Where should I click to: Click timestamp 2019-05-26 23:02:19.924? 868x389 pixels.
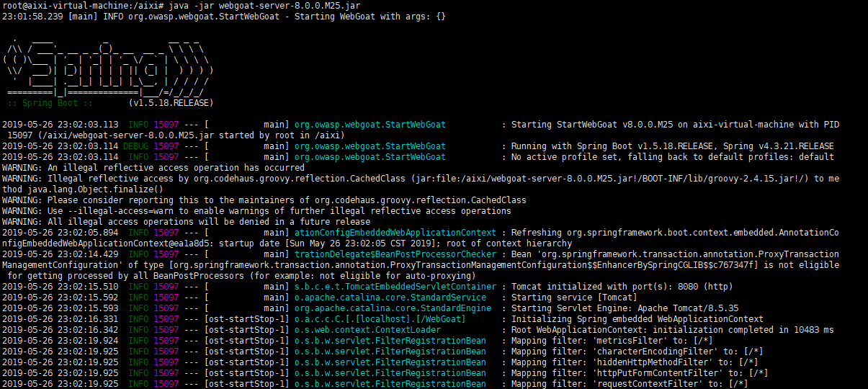pyautogui.click(x=61, y=341)
